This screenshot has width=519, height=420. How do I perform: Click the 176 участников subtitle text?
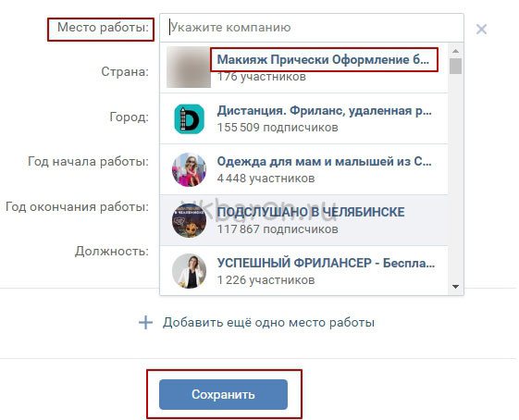(262, 77)
